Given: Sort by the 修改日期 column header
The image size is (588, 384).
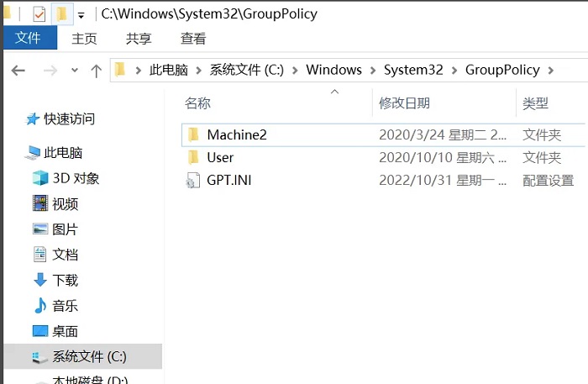Looking at the screenshot, I should pos(404,103).
